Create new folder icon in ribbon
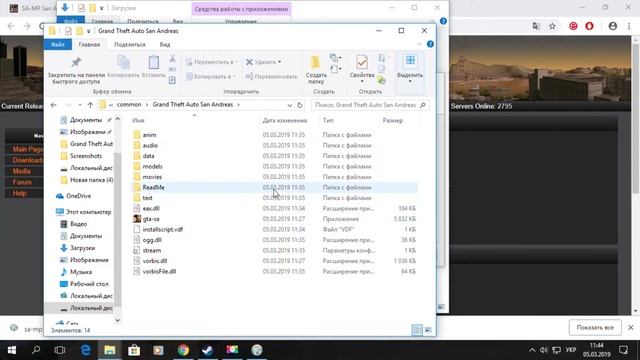This screenshot has height=360, width=640. pyautogui.click(x=316, y=62)
